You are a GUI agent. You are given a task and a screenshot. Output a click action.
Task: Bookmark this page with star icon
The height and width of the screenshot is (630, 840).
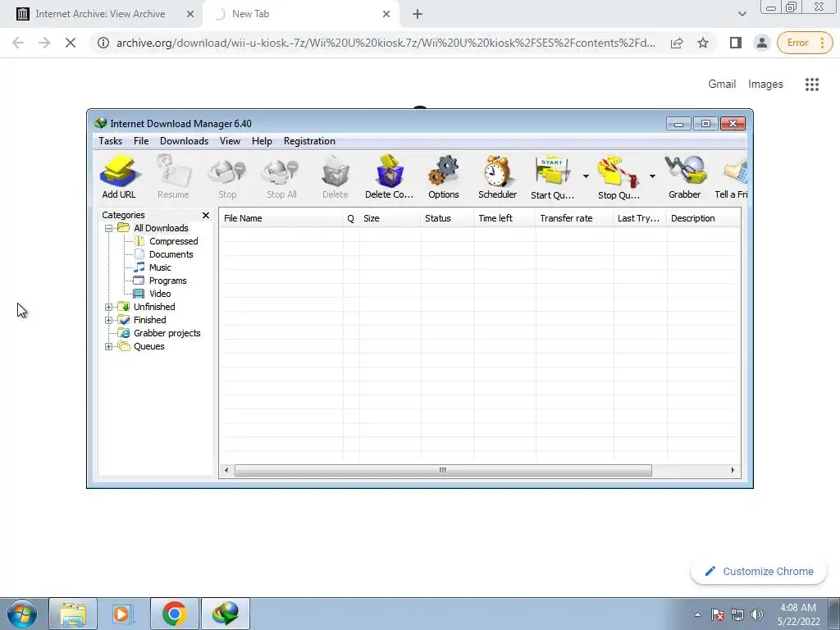tap(703, 43)
